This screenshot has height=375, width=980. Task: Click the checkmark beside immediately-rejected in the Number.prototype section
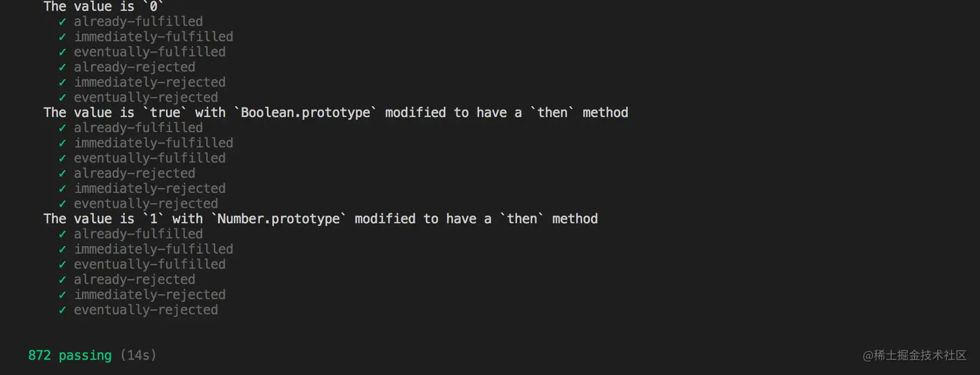click(62, 295)
